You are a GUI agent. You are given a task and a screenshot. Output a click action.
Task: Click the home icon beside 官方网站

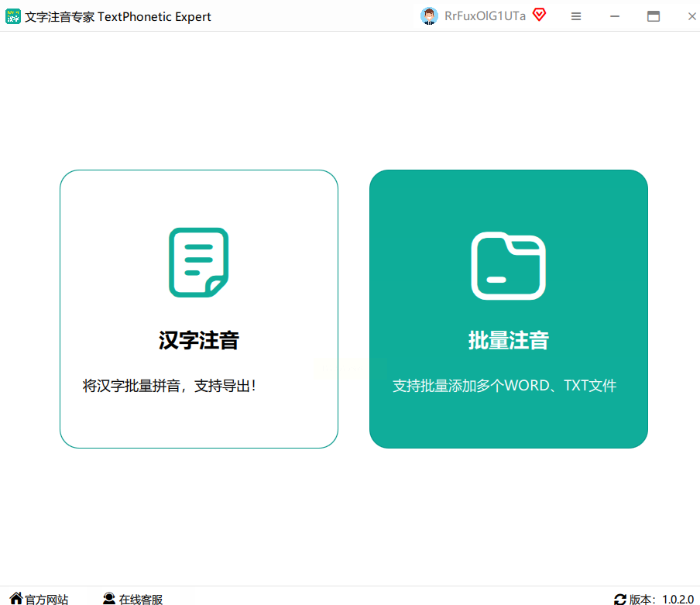click(x=16, y=599)
